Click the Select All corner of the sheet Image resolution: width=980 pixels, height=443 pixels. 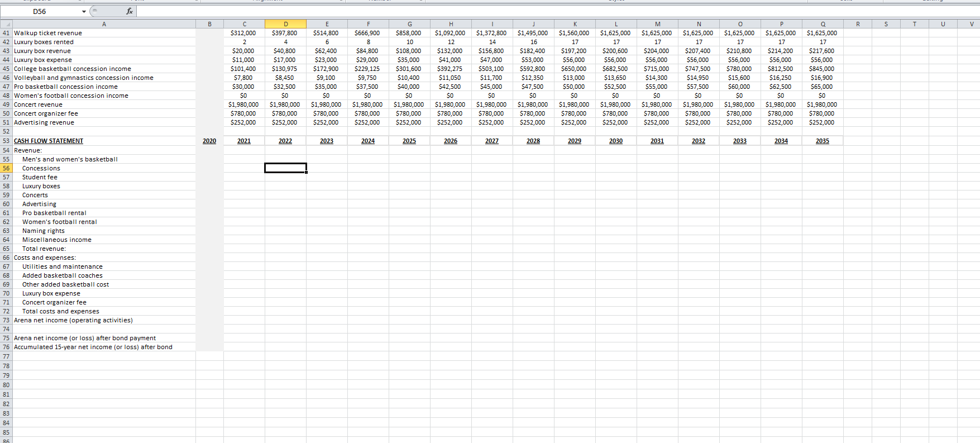click(6, 24)
